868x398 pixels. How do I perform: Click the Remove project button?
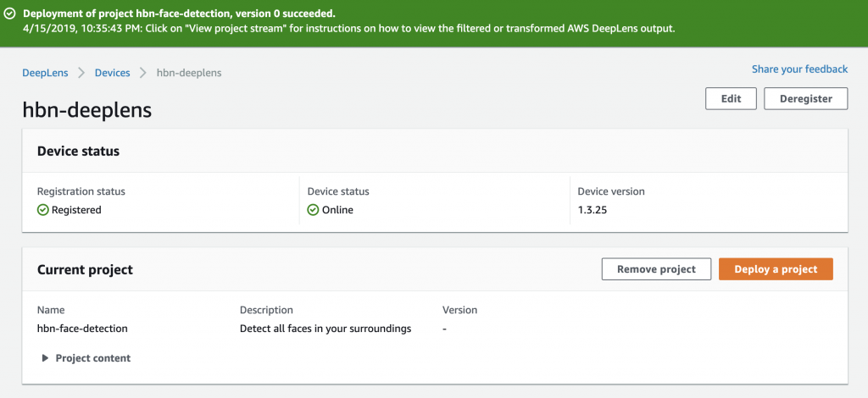656,269
